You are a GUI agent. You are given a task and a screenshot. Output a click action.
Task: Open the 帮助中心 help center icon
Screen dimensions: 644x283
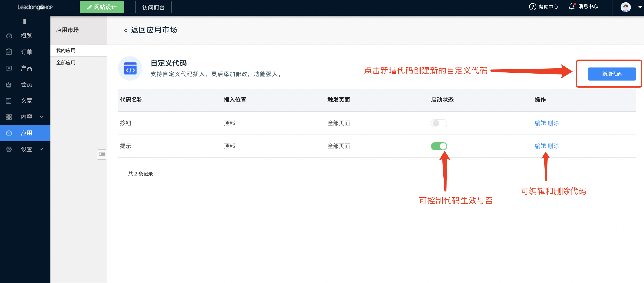(x=533, y=7)
